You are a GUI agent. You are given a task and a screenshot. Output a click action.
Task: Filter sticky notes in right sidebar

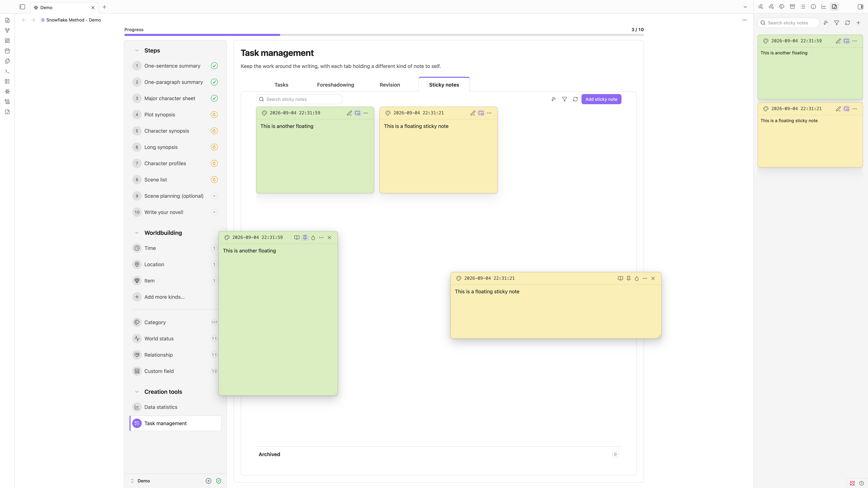[836, 23]
